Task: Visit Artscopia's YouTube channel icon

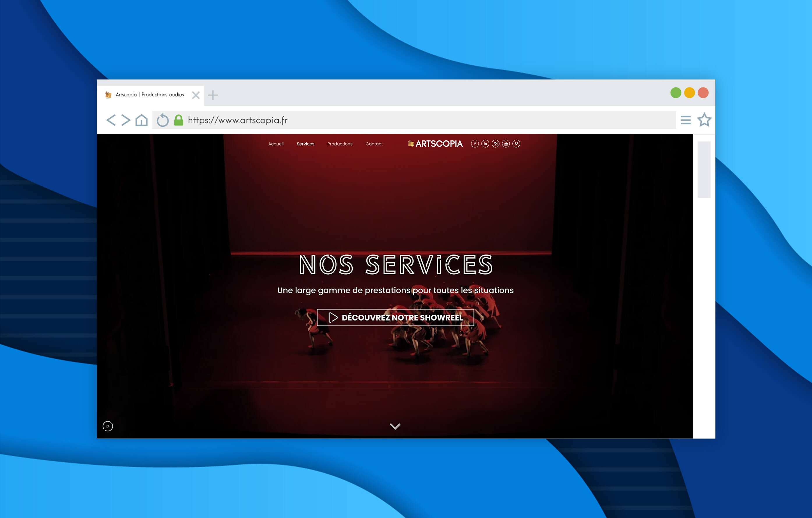Action: [506, 144]
